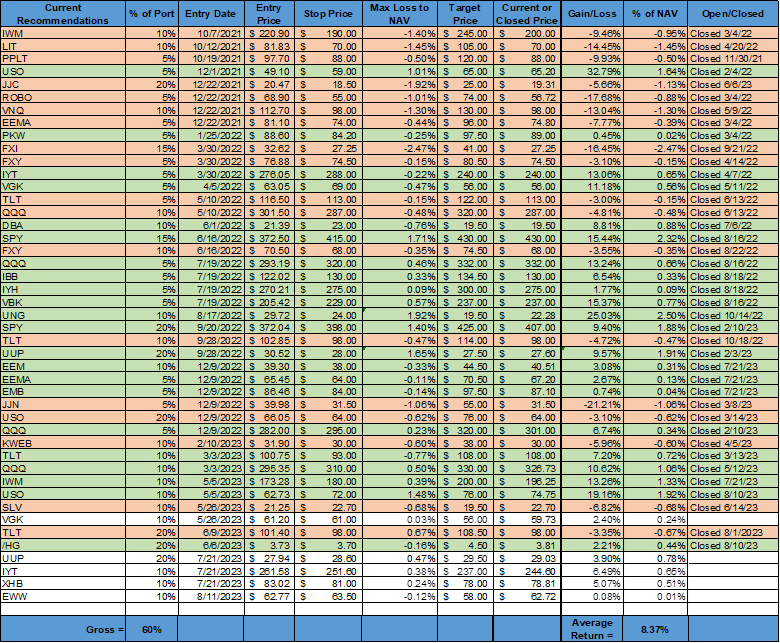Viewport: 780px width, 643px height.
Task: Select the LIT ticker cell
Action: [63, 46]
